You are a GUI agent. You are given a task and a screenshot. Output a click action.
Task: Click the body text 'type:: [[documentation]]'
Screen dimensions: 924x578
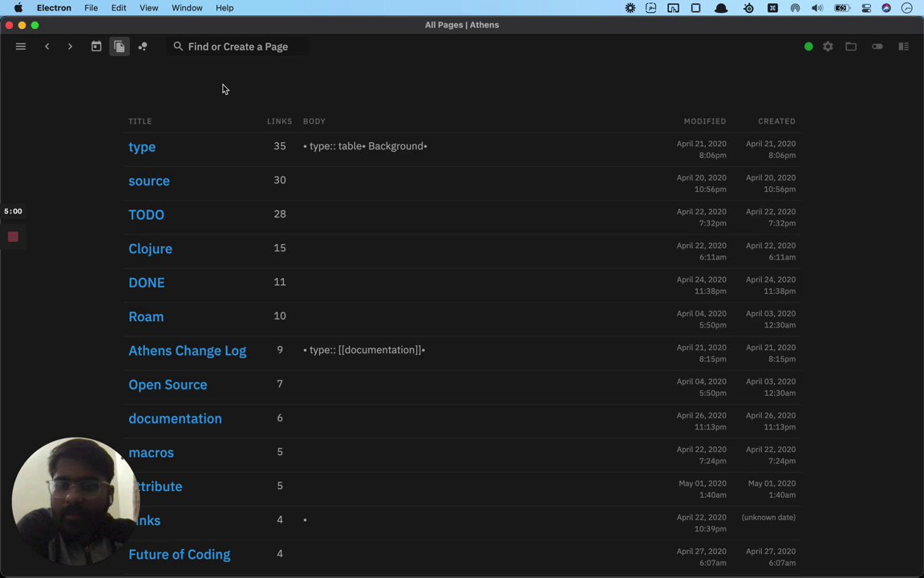pos(366,350)
